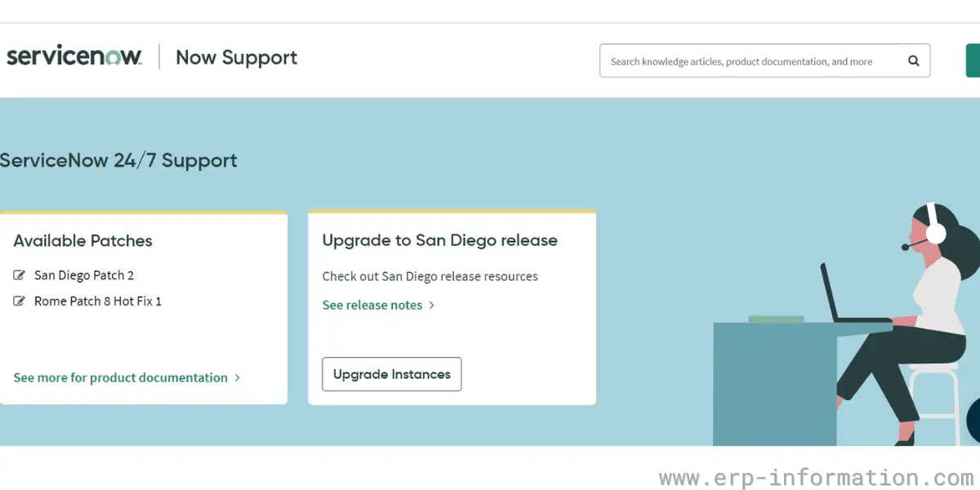This screenshot has width=980, height=490.
Task: Click the Upgrade Instances button
Action: click(392, 374)
